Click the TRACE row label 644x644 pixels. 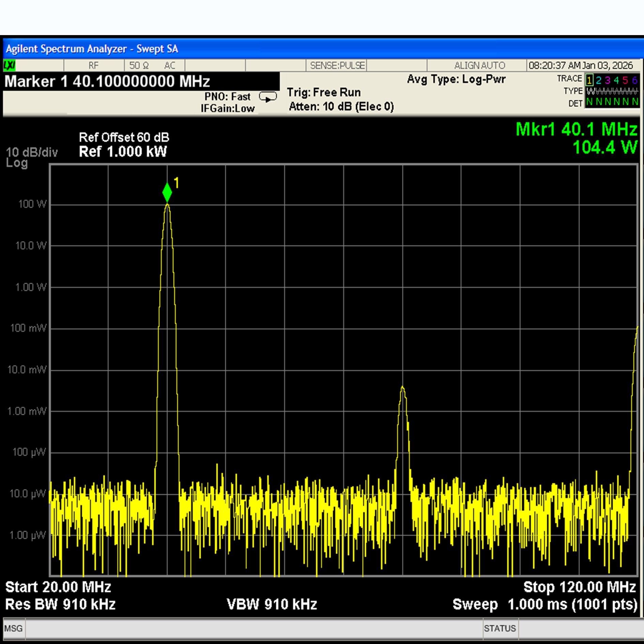(x=569, y=79)
